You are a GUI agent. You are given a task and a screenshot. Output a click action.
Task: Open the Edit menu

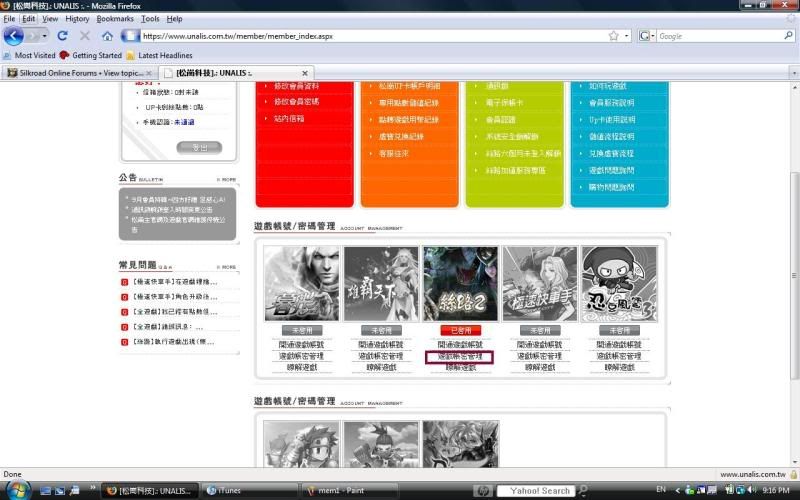(29, 18)
